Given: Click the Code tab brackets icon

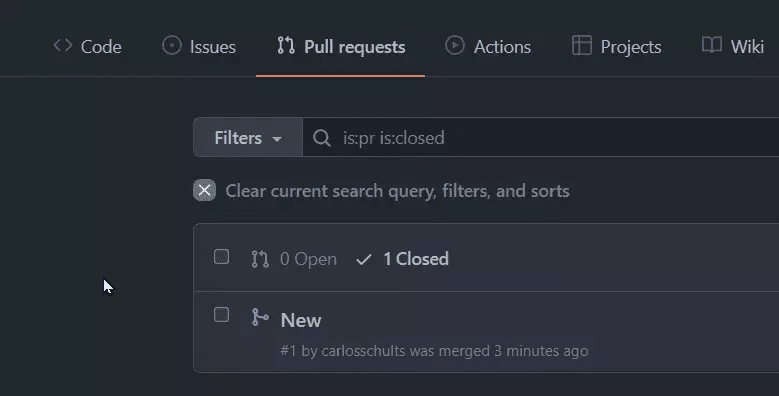Looking at the screenshot, I should [63, 46].
